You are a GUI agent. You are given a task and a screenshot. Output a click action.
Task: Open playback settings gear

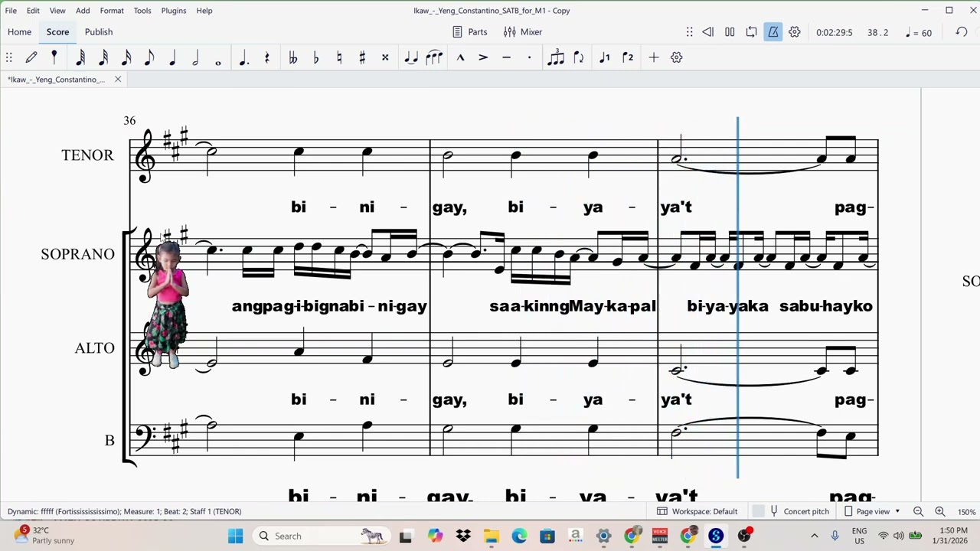pos(795,32)
